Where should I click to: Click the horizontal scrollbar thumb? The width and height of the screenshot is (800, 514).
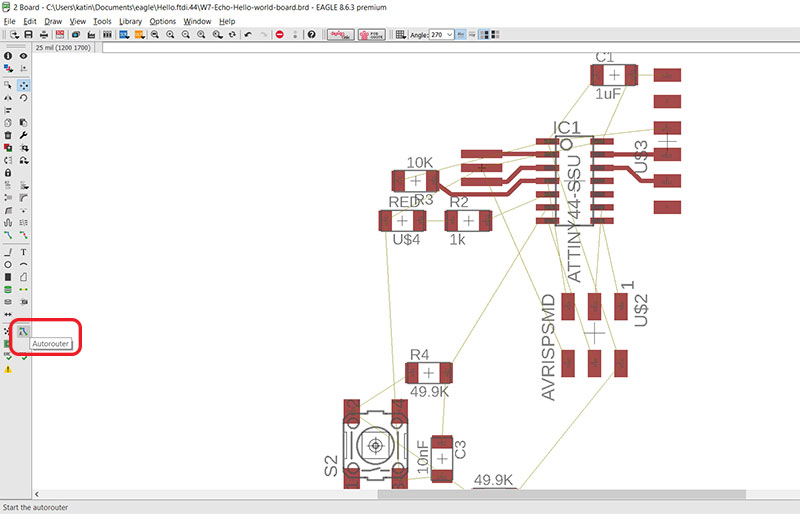[561, 494]
